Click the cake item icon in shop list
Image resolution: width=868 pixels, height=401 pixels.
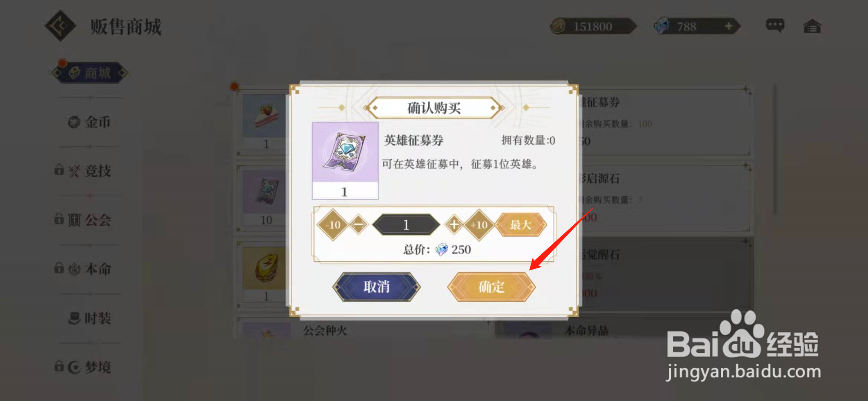tap(266, 116)
